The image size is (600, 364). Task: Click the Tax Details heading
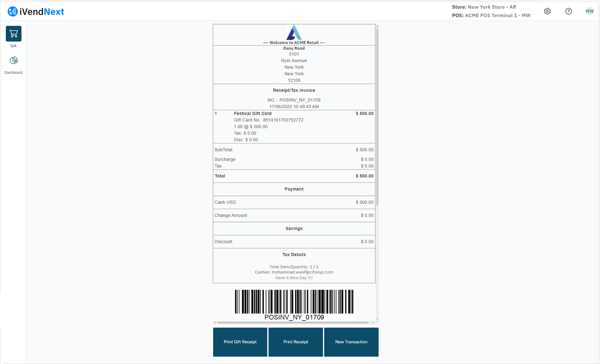coord(294,255)
